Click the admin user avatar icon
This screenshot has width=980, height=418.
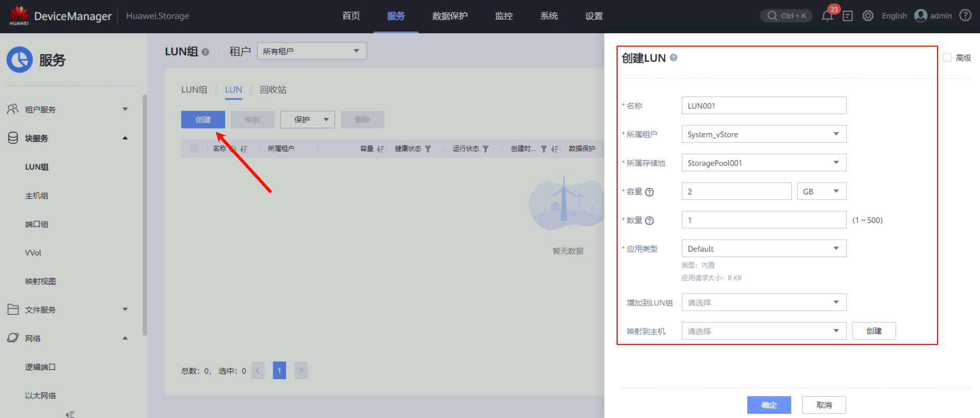point(920,16)
